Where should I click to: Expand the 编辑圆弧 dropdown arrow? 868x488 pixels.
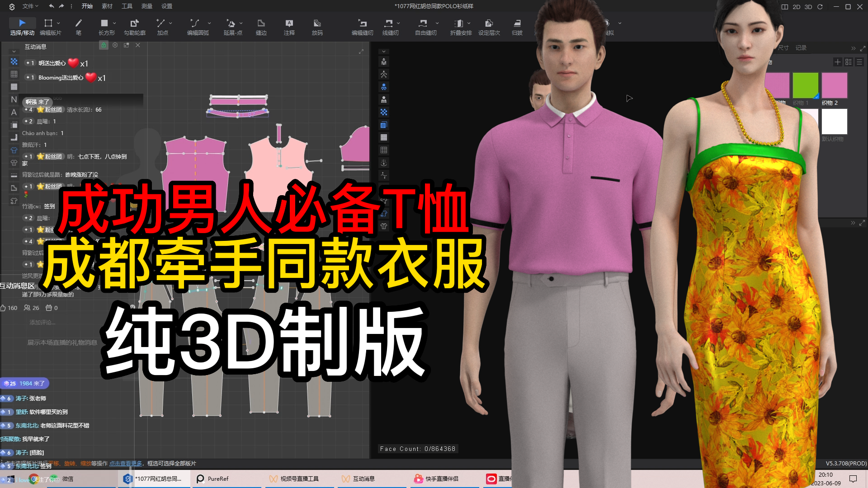tap(209, 23)
